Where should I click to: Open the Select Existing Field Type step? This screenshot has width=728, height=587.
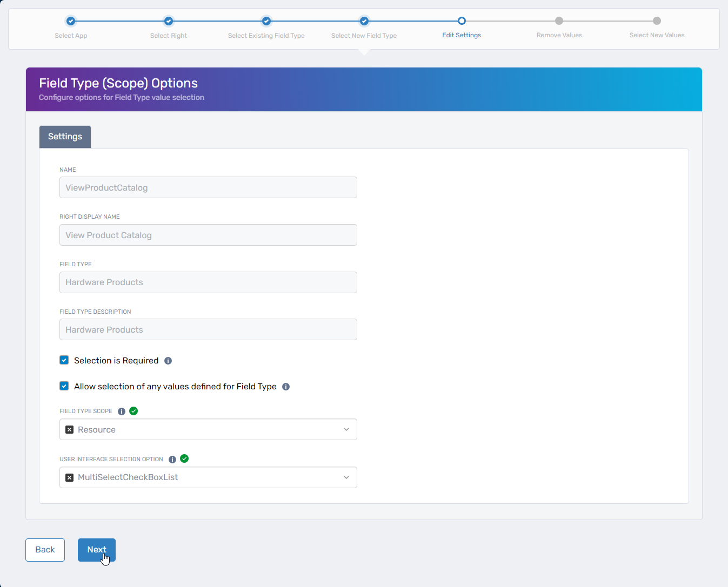pyautogui.click(x=266, y=22)
